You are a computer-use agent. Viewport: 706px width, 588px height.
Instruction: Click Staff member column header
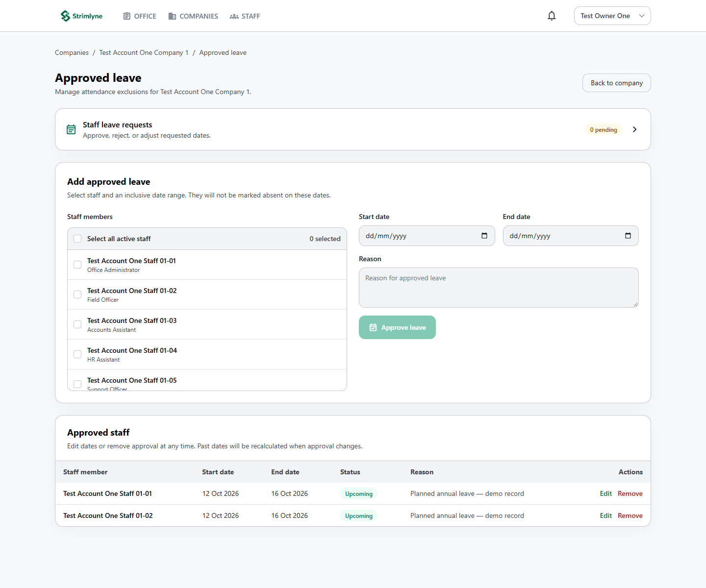coord(85,472)
